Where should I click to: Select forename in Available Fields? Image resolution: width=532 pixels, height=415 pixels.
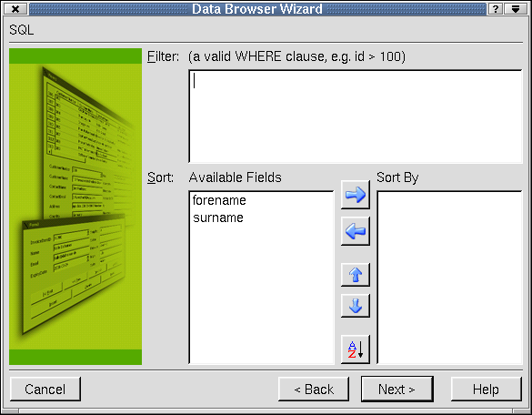(x=219, y=200)
